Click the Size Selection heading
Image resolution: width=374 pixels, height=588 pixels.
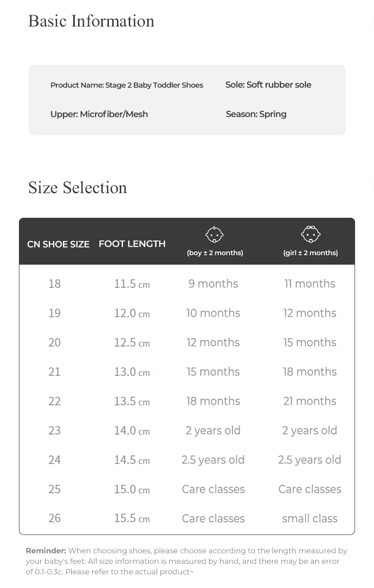point(78,187)
